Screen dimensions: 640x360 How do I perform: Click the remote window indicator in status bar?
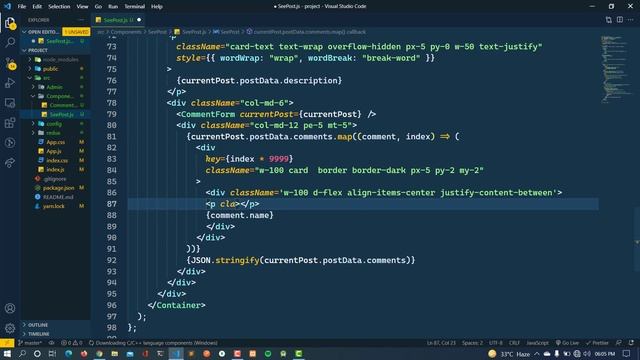[x=7, y=343]
